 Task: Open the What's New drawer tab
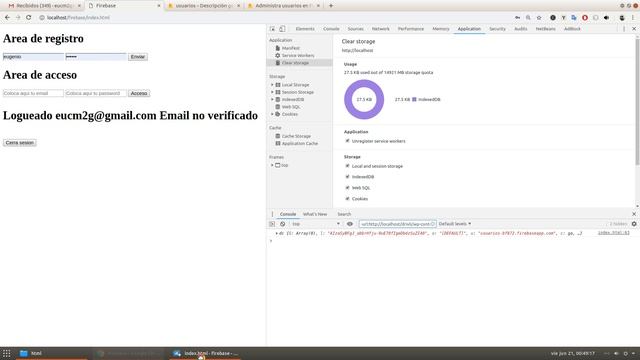[x=315, y=214]
